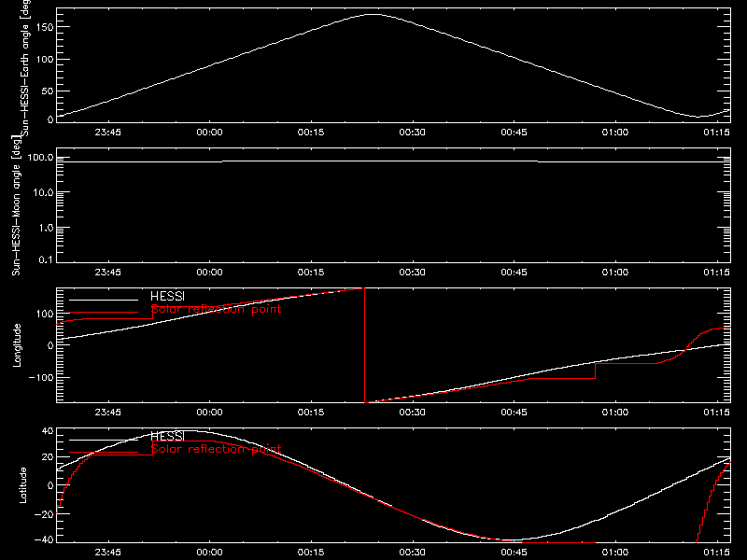This screenshot has width=747, height=560.
Task: Select HESSI legend label in Latitude plot
Action: tap(167, 436)
